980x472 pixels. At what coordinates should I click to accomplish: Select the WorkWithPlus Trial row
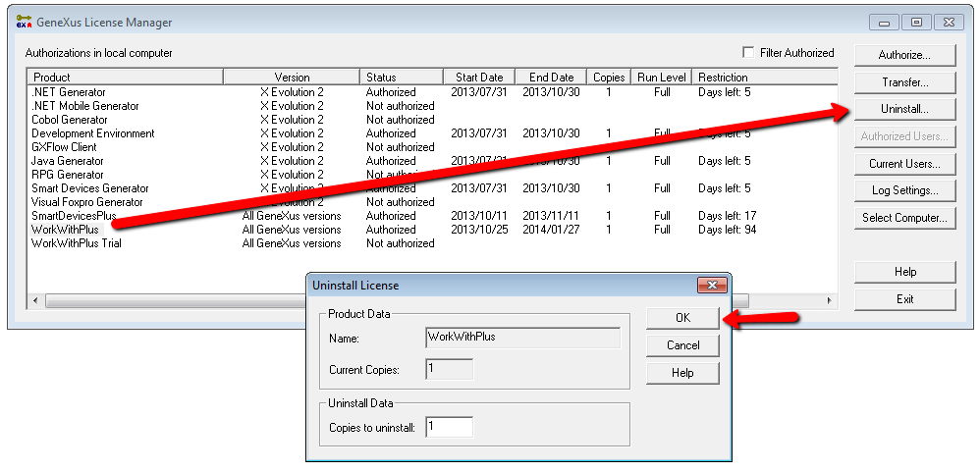point(432,242)
